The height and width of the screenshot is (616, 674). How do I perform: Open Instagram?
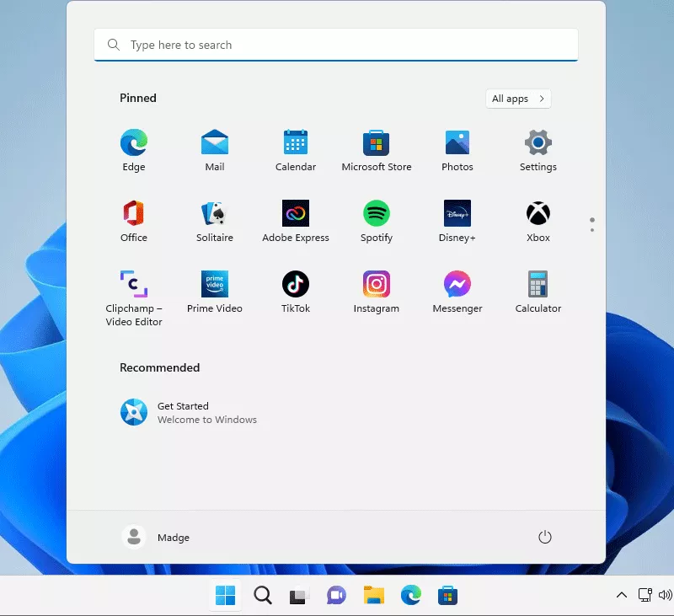(x=376, y=284)
